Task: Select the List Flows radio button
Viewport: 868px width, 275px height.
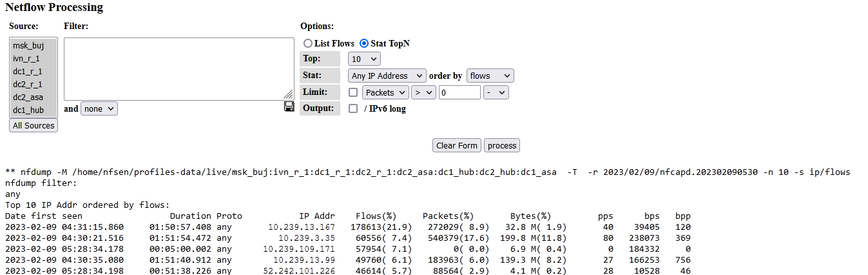Action: tap(308, 43)
